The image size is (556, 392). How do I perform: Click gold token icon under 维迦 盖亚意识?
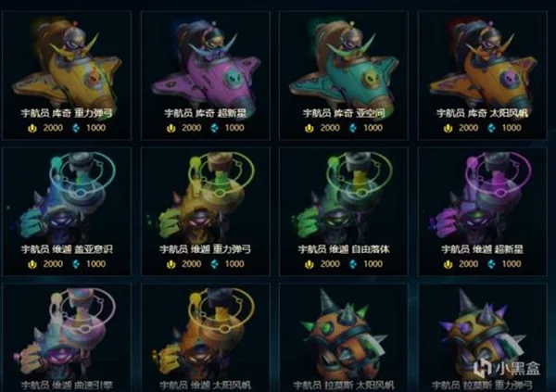tap(32, 264)
